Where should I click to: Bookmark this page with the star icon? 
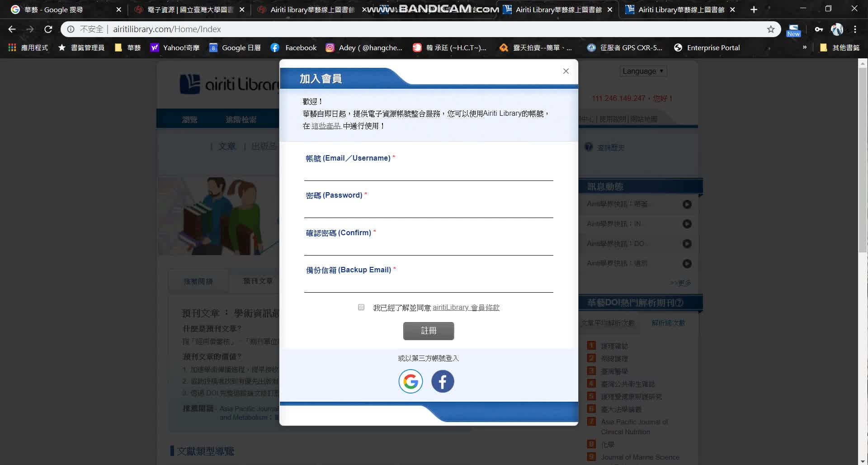pyautogui.click(x=771, y=29)
